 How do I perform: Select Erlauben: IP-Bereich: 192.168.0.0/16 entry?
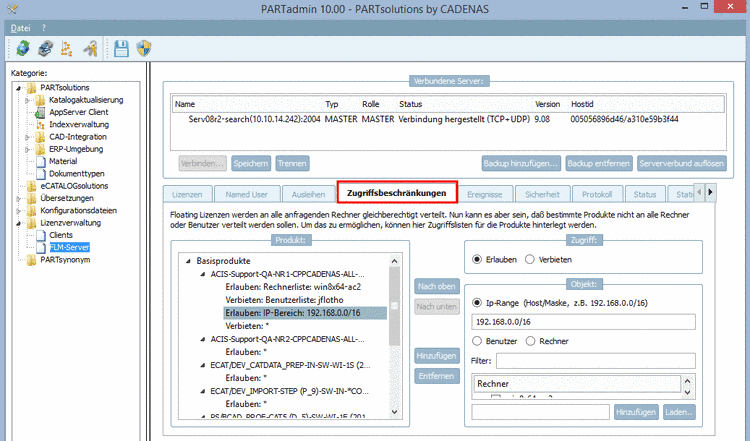(x=305, y=313)
